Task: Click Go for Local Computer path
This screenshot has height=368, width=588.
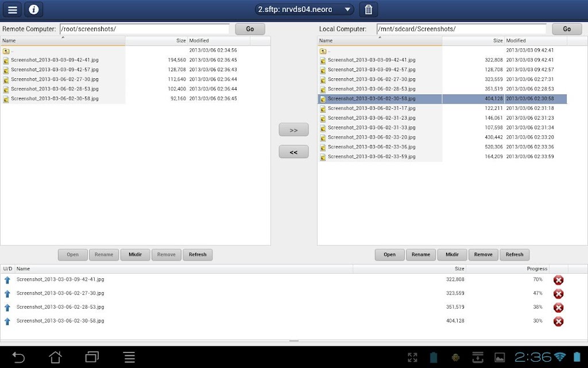Action: 567,29
